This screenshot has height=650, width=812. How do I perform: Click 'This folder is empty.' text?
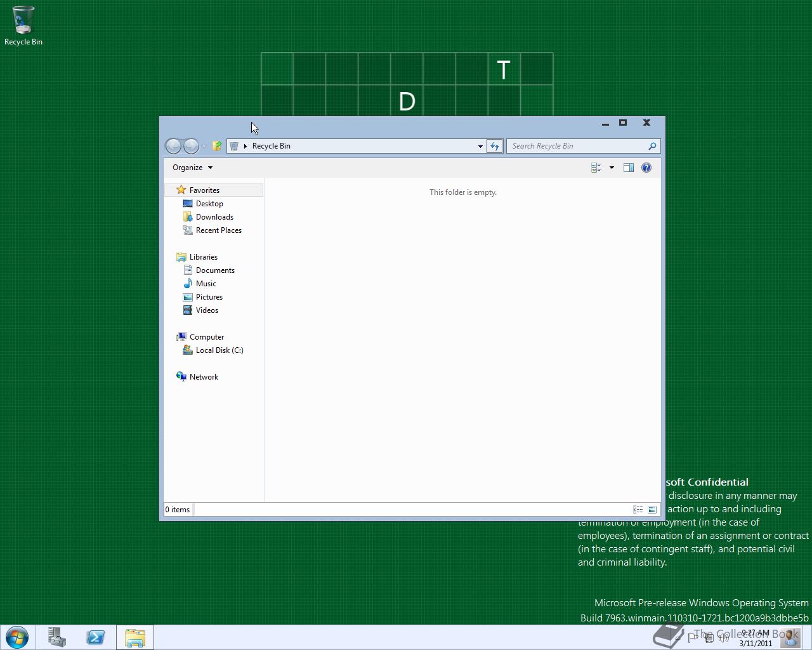(463, 192)
